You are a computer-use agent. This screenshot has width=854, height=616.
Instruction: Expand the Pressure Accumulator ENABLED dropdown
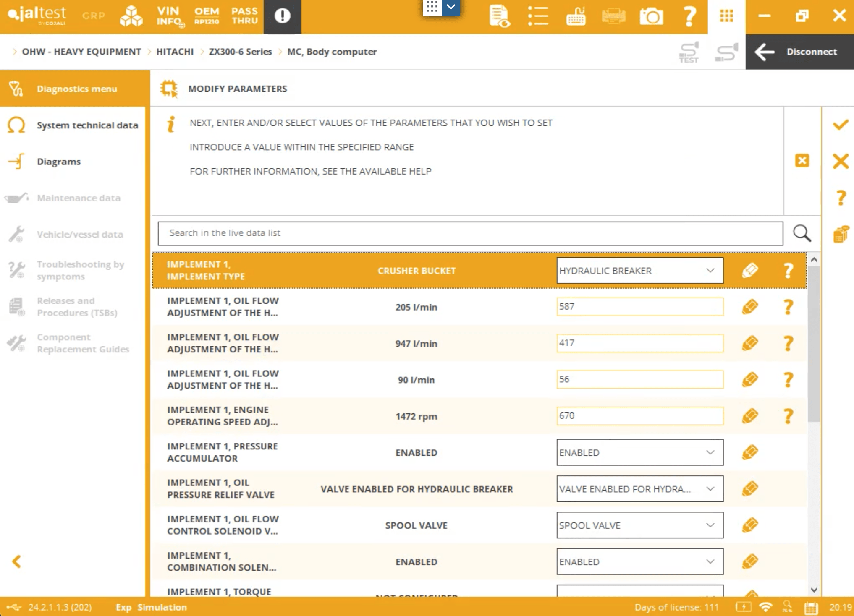pos(639,452)
